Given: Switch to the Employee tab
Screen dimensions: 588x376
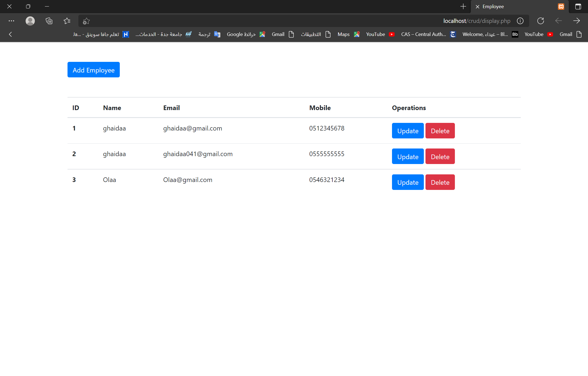Looking at the screenshot, I should point(493,6).
